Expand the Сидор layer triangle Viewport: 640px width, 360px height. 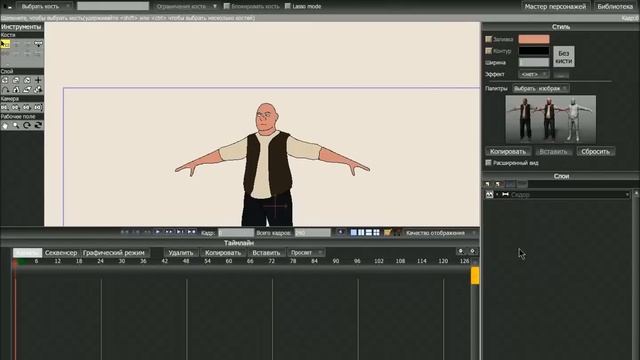(497, 195)
